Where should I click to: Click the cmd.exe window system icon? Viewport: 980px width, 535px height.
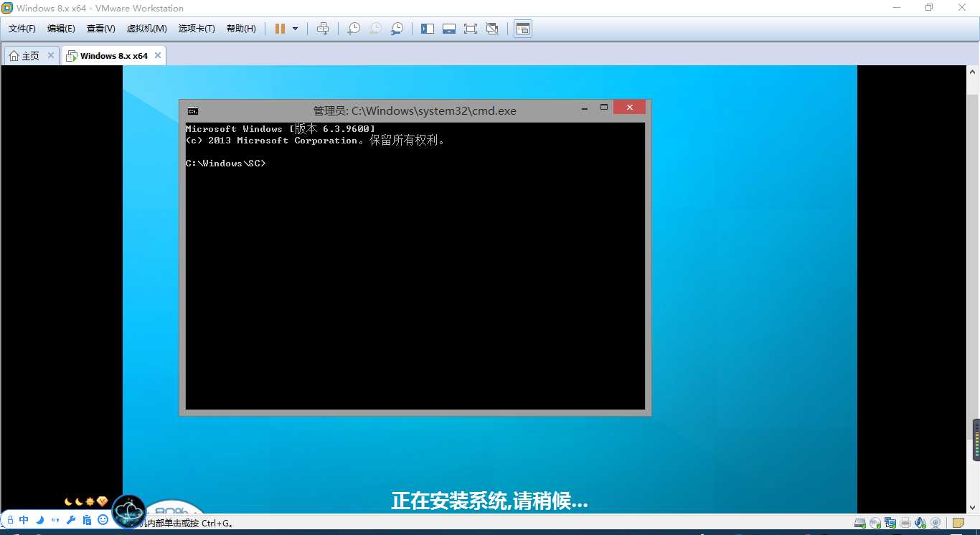pos(192,111)
